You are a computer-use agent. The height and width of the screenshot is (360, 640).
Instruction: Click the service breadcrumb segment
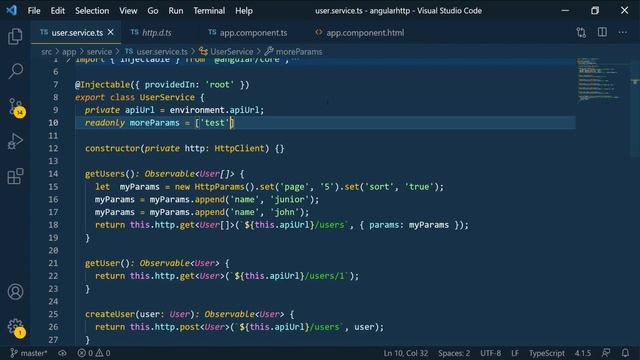99,52
